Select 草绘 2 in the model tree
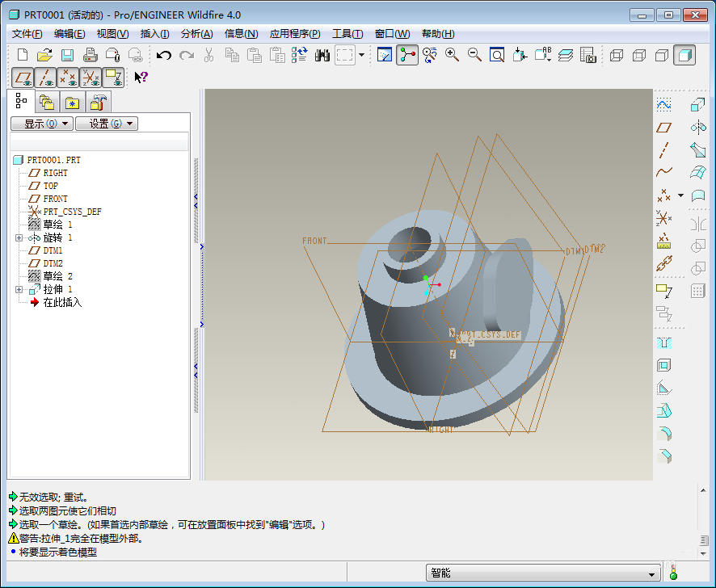The image size is (716, 588). 50,276
